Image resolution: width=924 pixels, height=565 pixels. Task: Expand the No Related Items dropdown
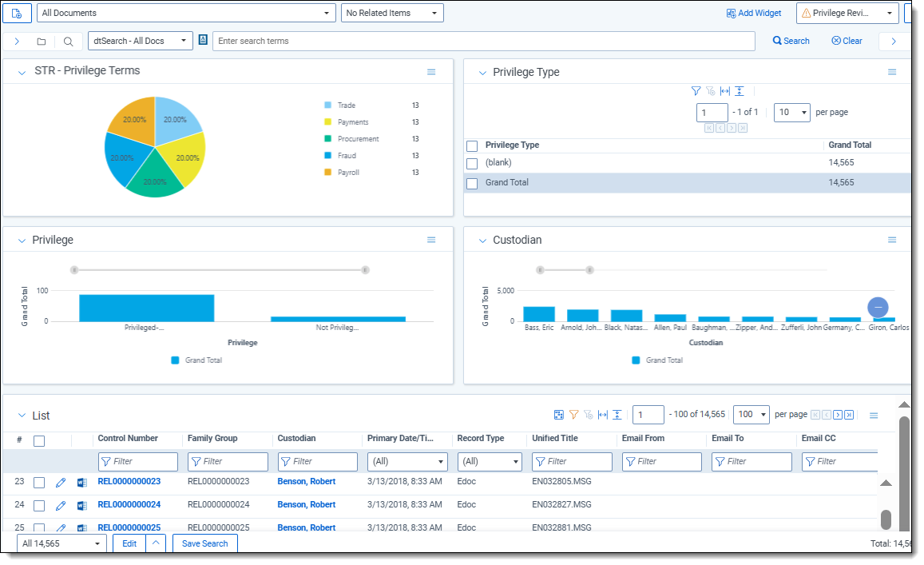coord(391,13)
